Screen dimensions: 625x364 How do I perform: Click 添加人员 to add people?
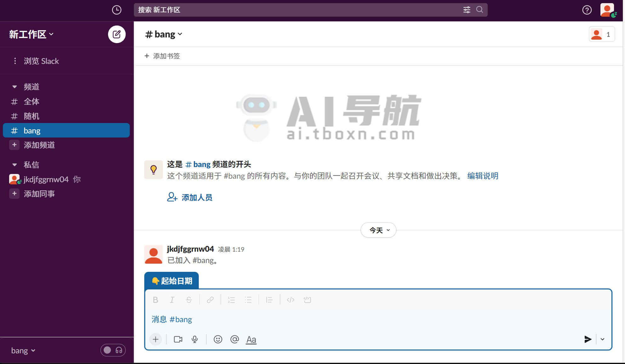point(190,197)
